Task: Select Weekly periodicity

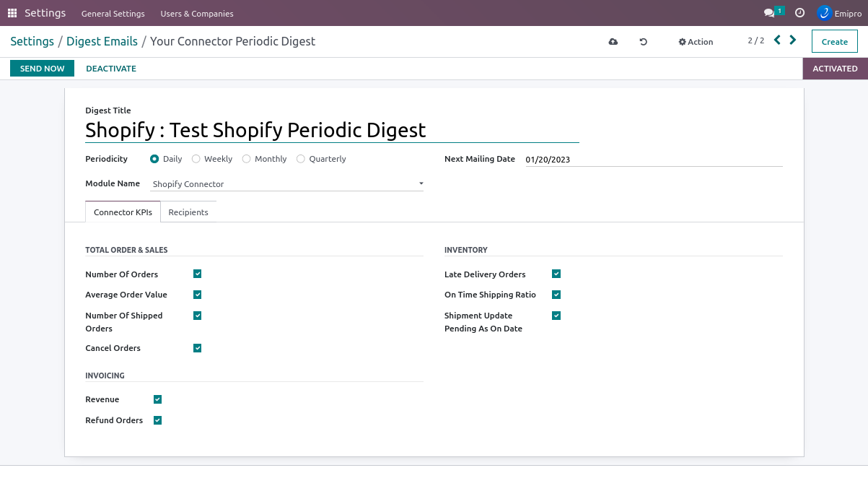Action: coord(196,159)
